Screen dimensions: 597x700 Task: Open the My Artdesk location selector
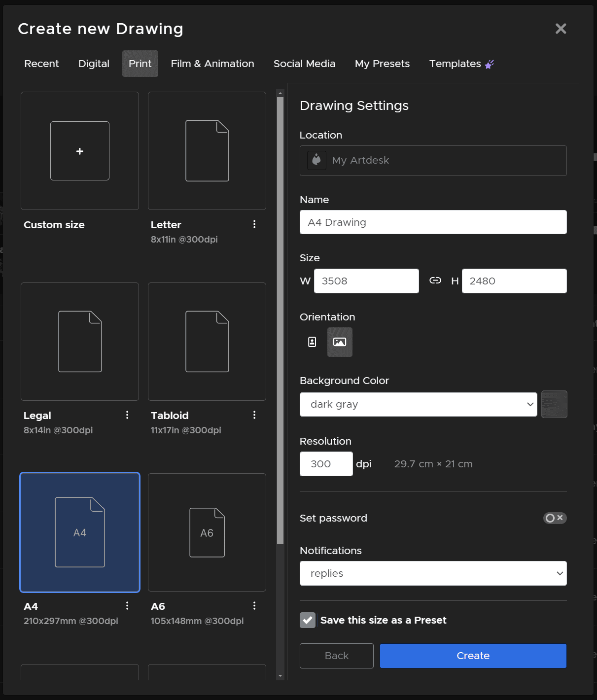(x=433, y=161)
